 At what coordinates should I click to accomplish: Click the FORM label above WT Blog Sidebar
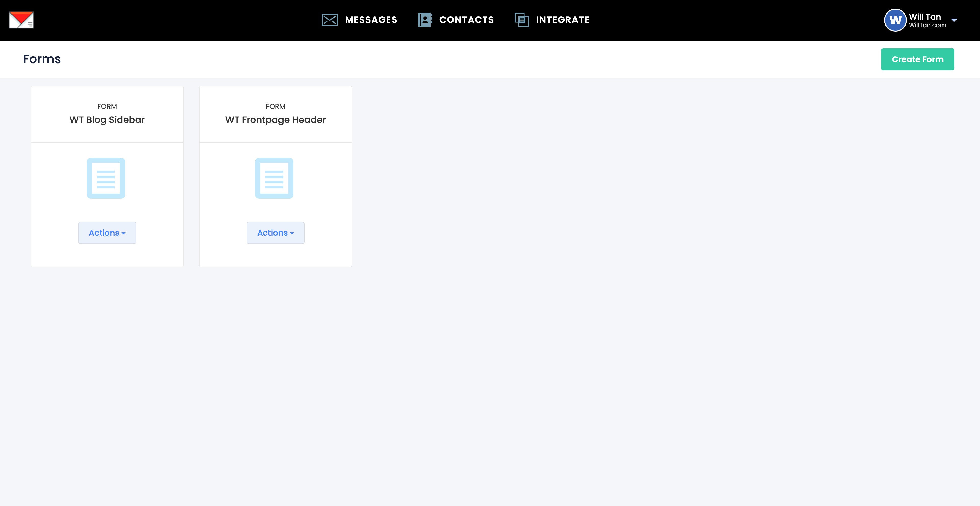[x=107, y=106]
